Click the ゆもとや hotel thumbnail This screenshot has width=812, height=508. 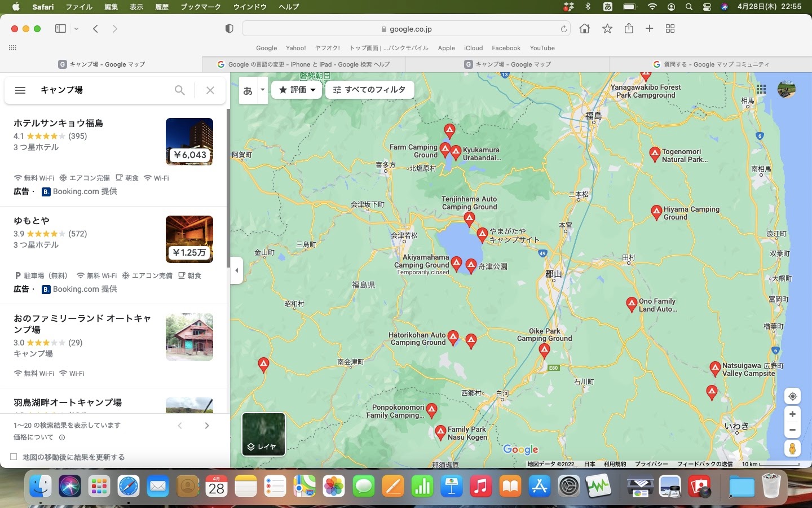point(189,239)
